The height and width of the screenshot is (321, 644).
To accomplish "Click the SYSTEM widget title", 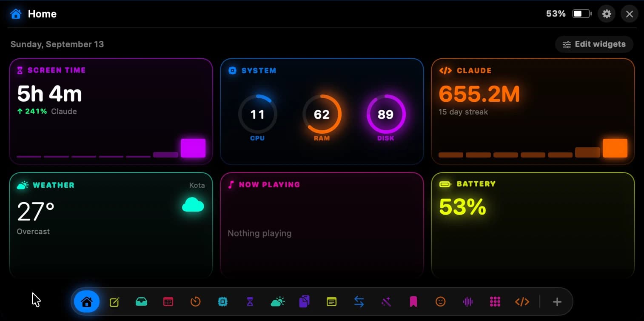I will [259, 71].
